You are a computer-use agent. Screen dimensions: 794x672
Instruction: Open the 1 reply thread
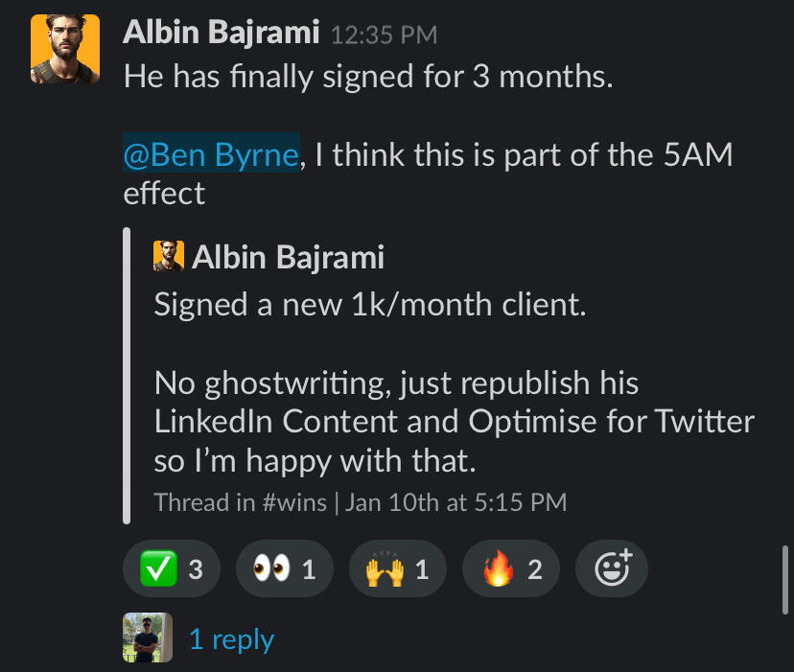pos(231,639)
